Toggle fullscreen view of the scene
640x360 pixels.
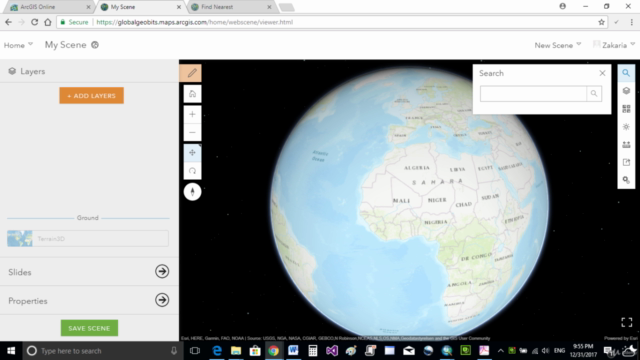click(x=627, y=322)
